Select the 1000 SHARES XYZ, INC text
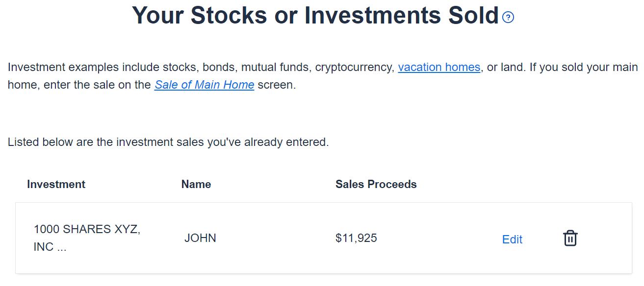The height and width of the screenshot is (286, 644). 87,238
